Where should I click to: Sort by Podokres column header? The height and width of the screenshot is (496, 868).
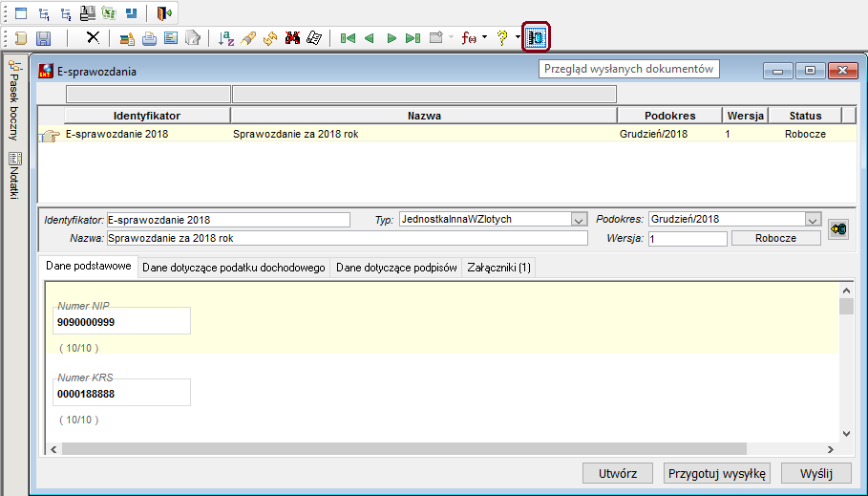(669, 116)
